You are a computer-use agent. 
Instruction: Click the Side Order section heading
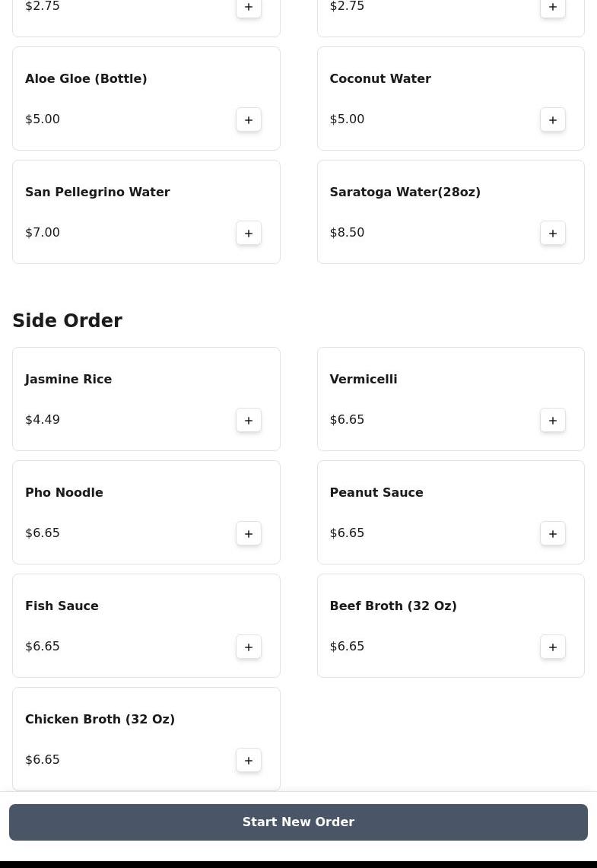pos(67,321)
